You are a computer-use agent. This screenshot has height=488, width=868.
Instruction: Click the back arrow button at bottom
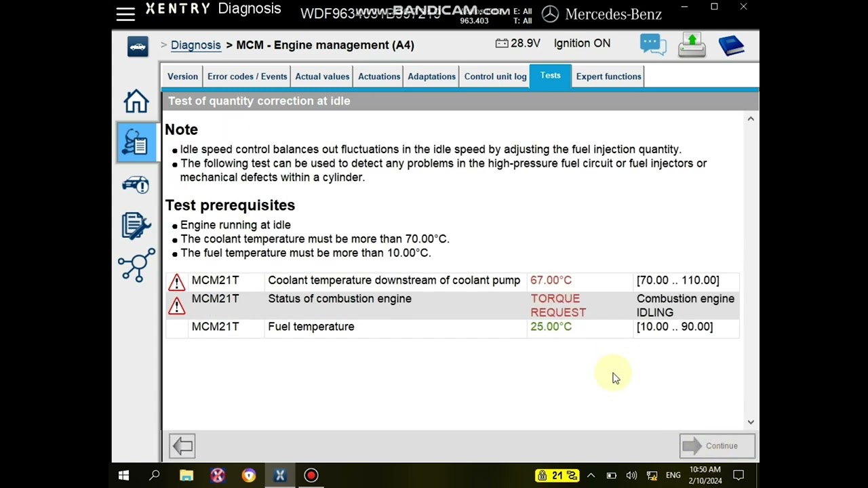(x=182, y=446)
